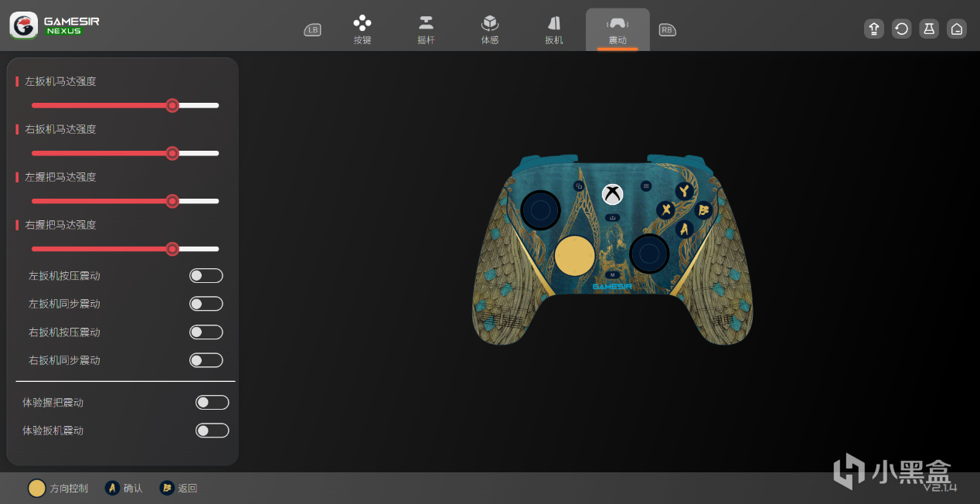This screenshot has width=980, height=504.
Task: Click the M button on controller
Action: pyautogui.click(x=613, y=274)
